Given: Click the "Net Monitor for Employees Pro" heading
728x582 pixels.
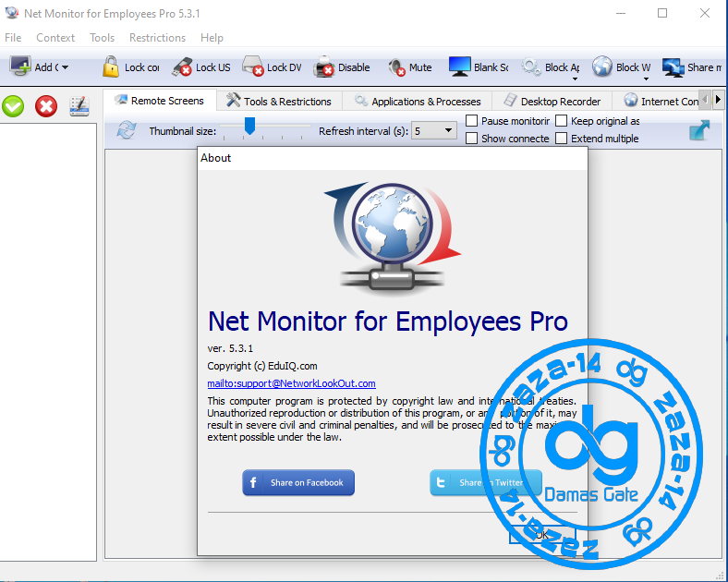Looking at the screenshot, I should tap(388, 321).
